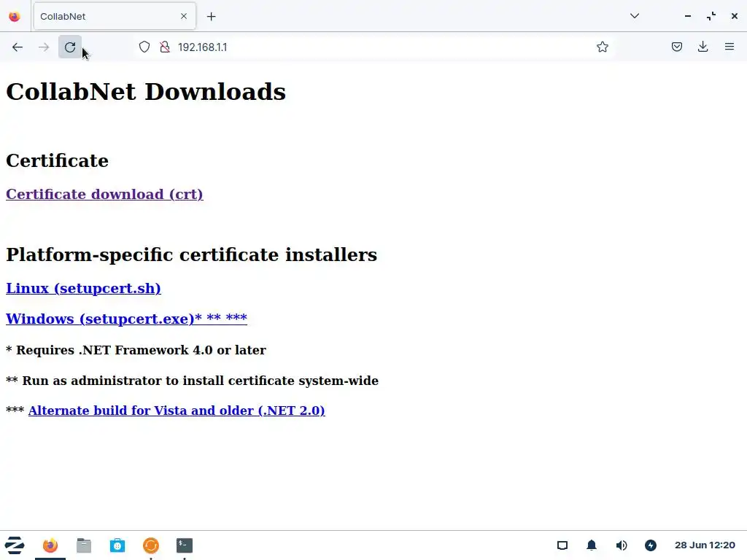Click the CollabNet Downloads heading
Screen dimensions: 747x560
pyautogui.click(x=146, y=91)
